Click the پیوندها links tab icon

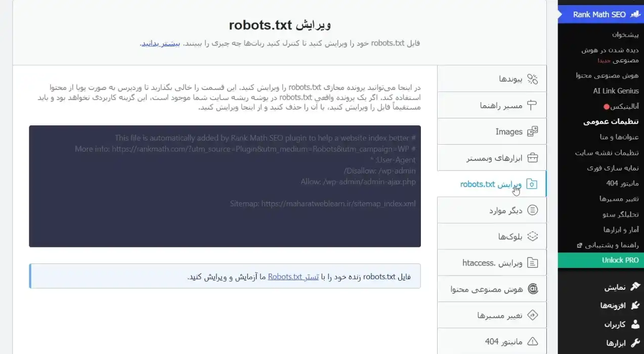532,79
